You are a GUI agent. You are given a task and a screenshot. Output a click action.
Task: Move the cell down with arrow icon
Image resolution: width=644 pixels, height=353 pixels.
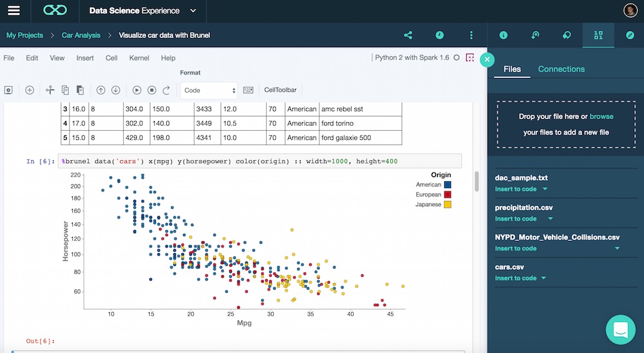116,90
